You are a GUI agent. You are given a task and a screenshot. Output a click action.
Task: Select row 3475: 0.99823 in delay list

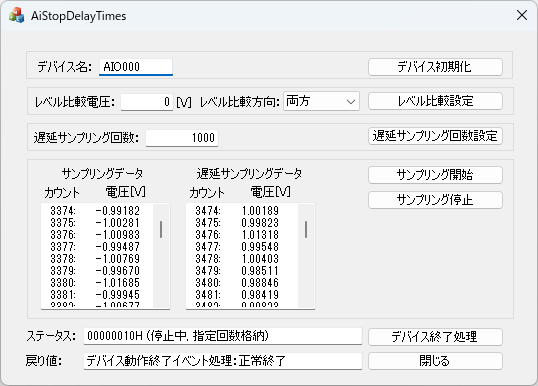coord(242,223)
